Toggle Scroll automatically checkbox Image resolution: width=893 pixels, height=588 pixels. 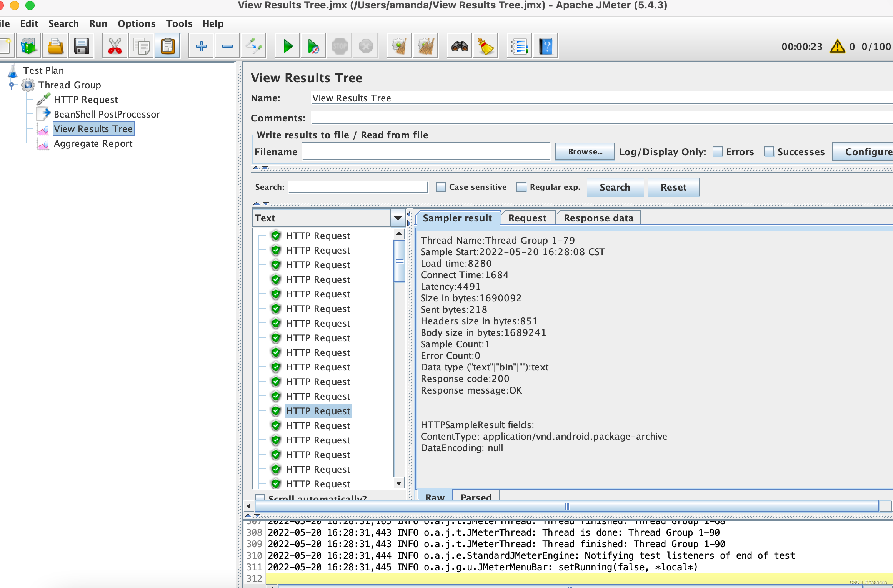260,497
